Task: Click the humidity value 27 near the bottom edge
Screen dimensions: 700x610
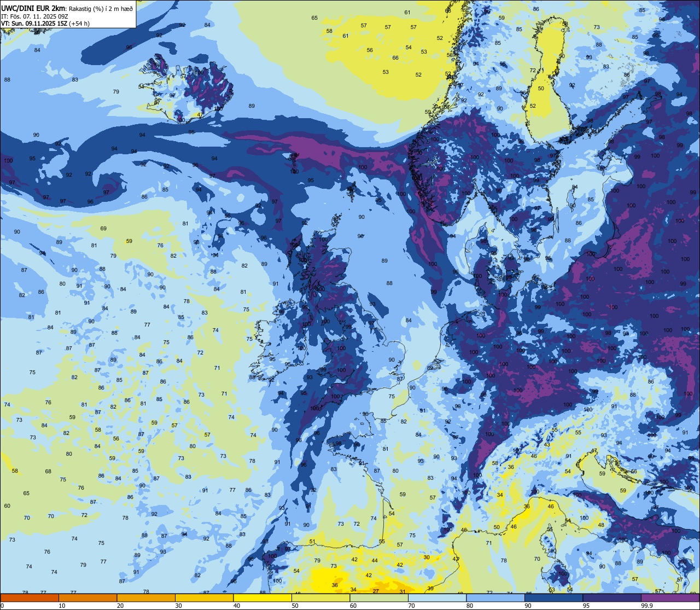Action: tap(376, 591)
